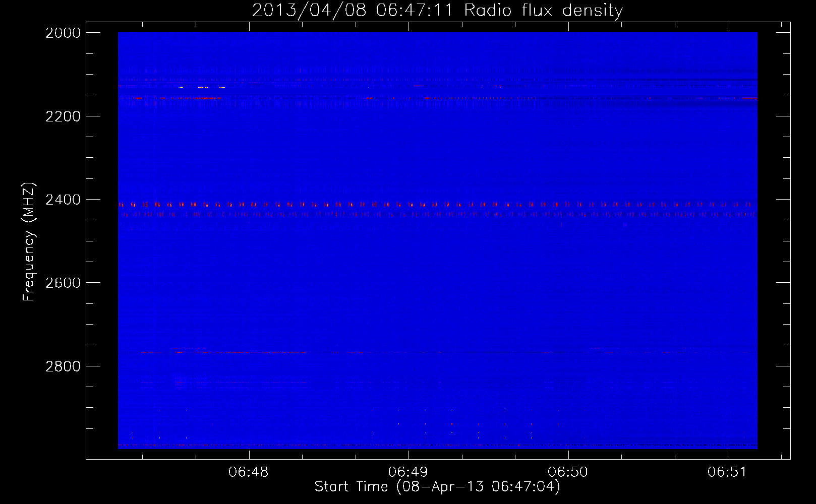The width and height of the screenshot is (816, 504).
Task: Click the plot title '2013/04/08 06:47:11 Radio flux density'
Action: tap(437, 10)
